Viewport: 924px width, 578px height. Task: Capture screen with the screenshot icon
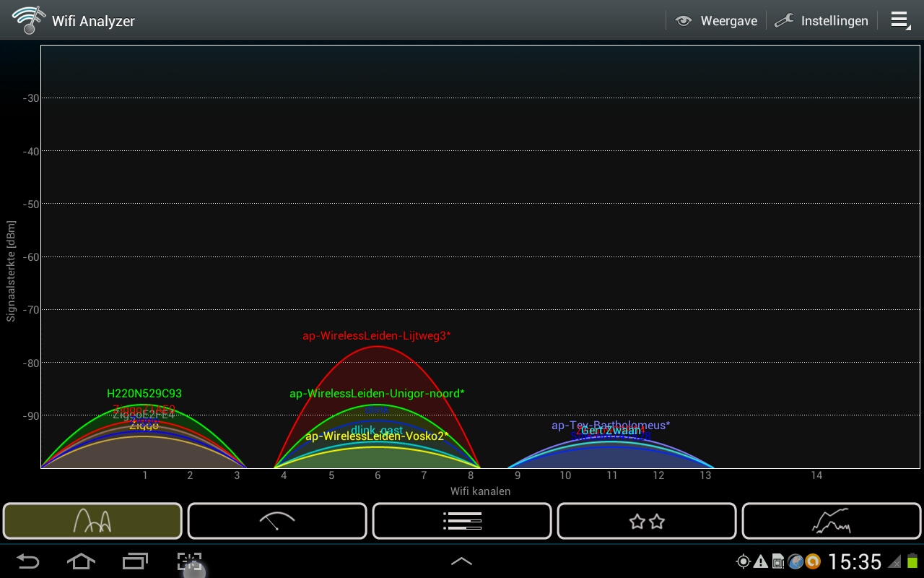click(189, 561)
